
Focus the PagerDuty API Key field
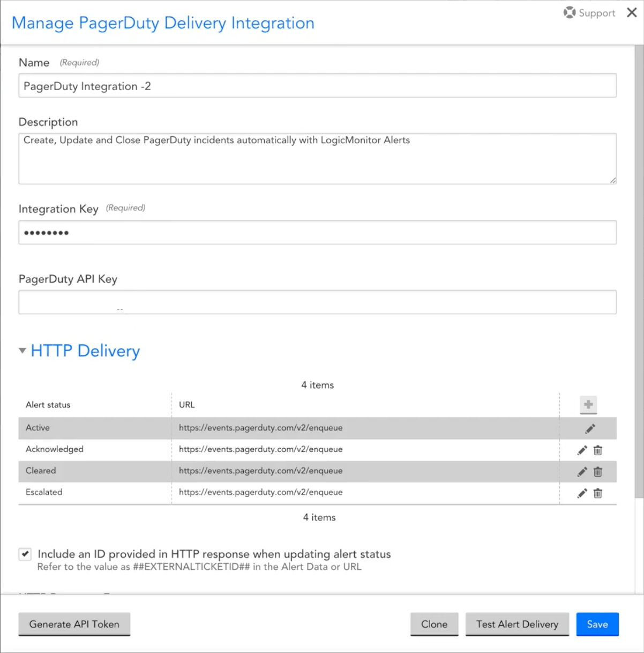pyautogui.click(x=316, y=301)
